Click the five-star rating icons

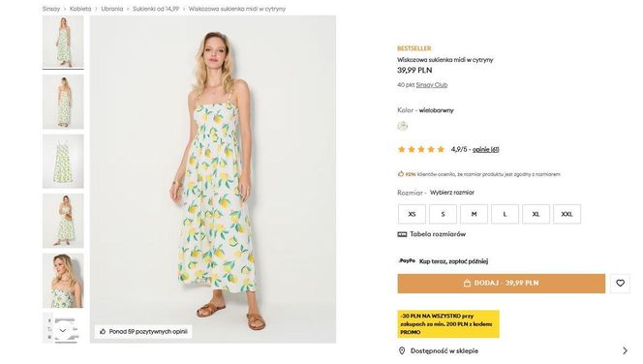pos(421,149)
